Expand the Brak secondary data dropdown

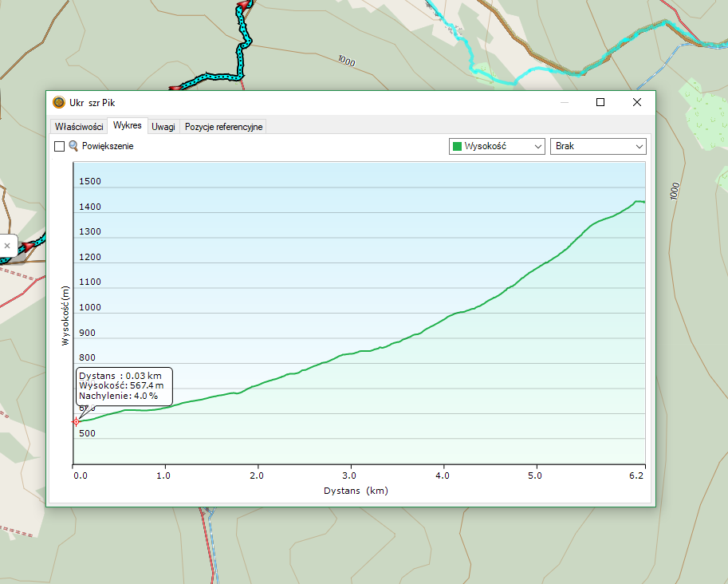(x=598, y=146)
